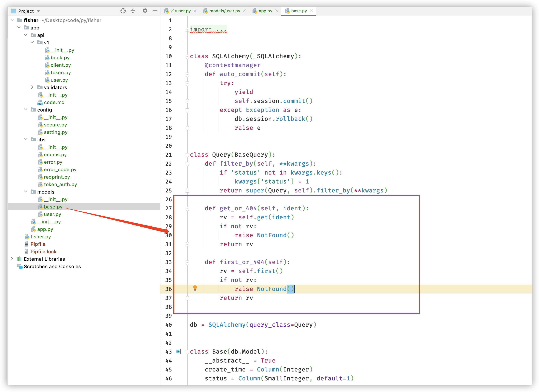Collapse the libs folder
The width and height of the screenshot is (539, 392).
pyautogui.click(x=26, y=139)
